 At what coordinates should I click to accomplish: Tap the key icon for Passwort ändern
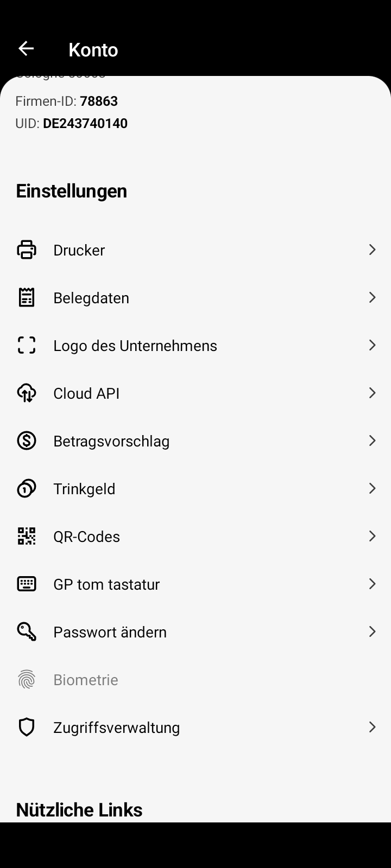coord(27,631)
